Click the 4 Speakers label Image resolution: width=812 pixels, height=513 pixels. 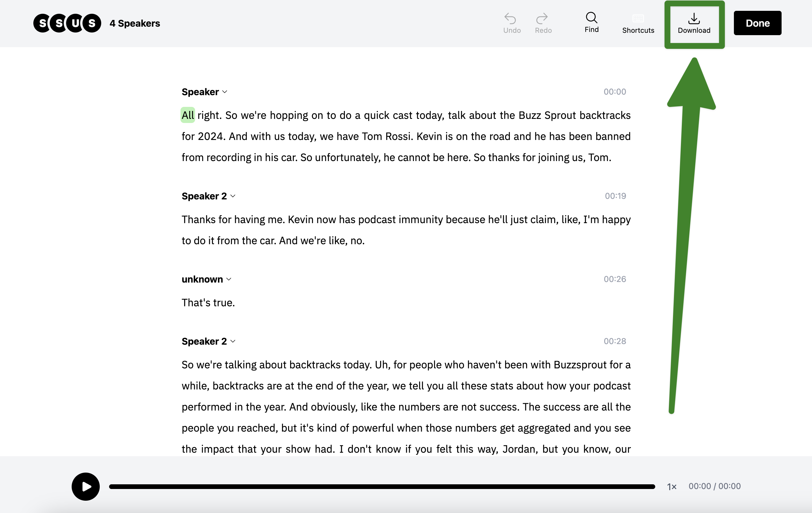pyautogui.click(x=135, y=23)
